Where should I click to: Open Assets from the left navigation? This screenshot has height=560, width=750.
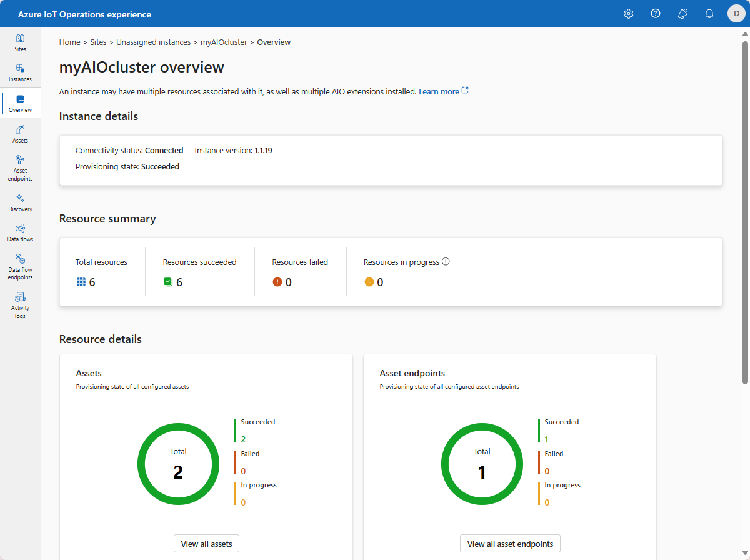[20, 134]
